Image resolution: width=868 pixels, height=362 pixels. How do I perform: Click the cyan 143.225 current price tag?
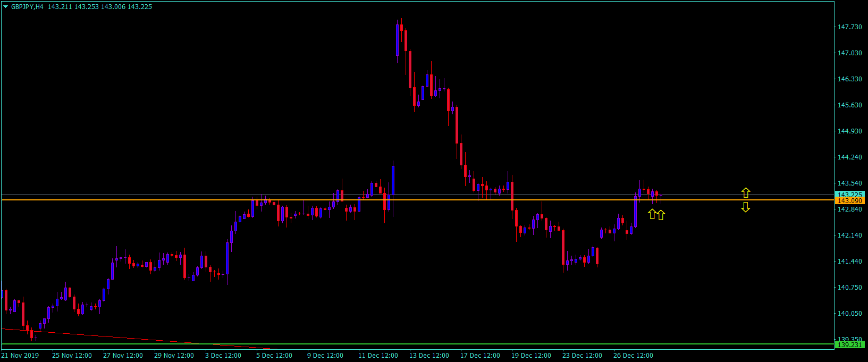click(850, 195)
